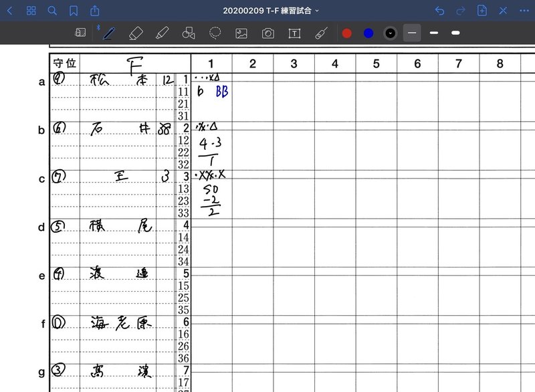This screenshot has height=392, width=535.
Task: Click the inning 5 column header
Action: point(377,64)
